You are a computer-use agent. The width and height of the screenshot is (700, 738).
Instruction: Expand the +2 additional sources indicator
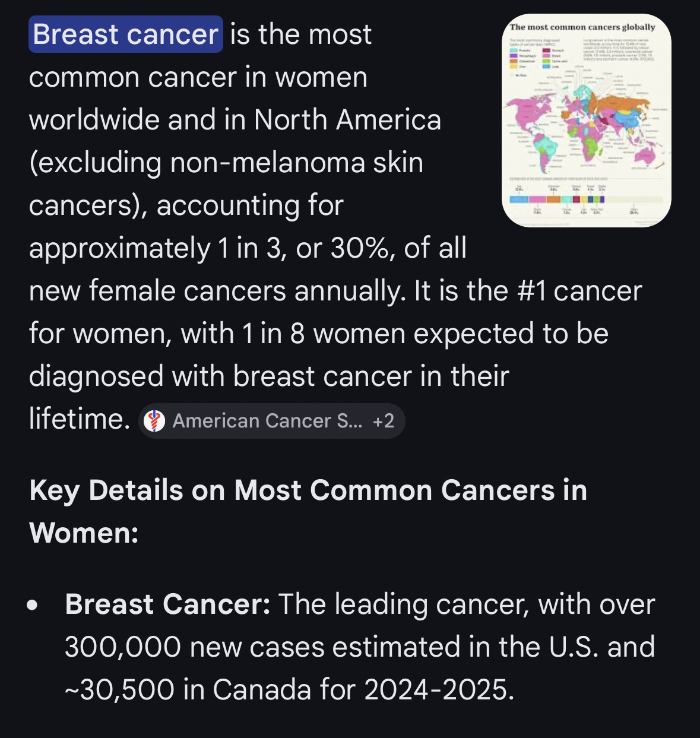[384, 421]
